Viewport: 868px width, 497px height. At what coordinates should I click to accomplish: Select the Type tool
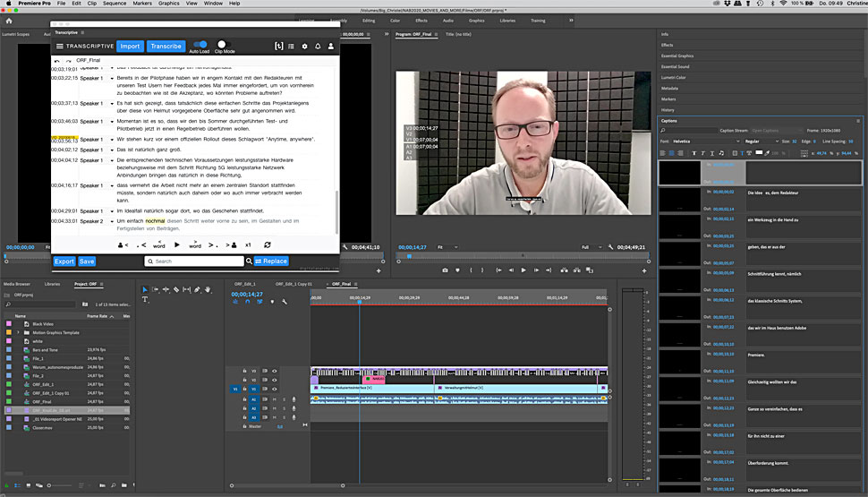tap(145, 299)
